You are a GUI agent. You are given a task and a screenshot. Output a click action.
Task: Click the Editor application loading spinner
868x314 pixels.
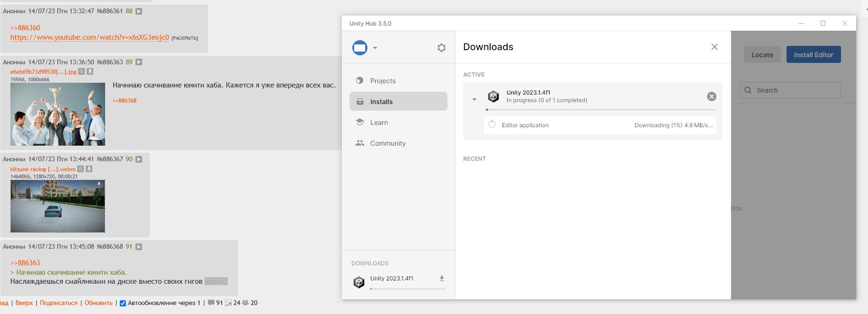[492, 125]
